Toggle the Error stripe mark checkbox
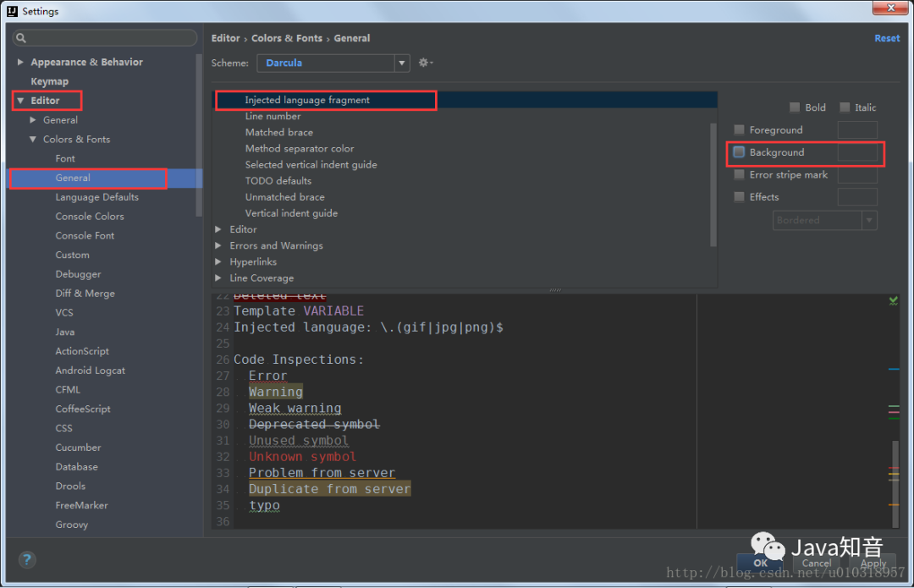The height and width of the screenshot is (588, 914). click(x=739, y=174)
